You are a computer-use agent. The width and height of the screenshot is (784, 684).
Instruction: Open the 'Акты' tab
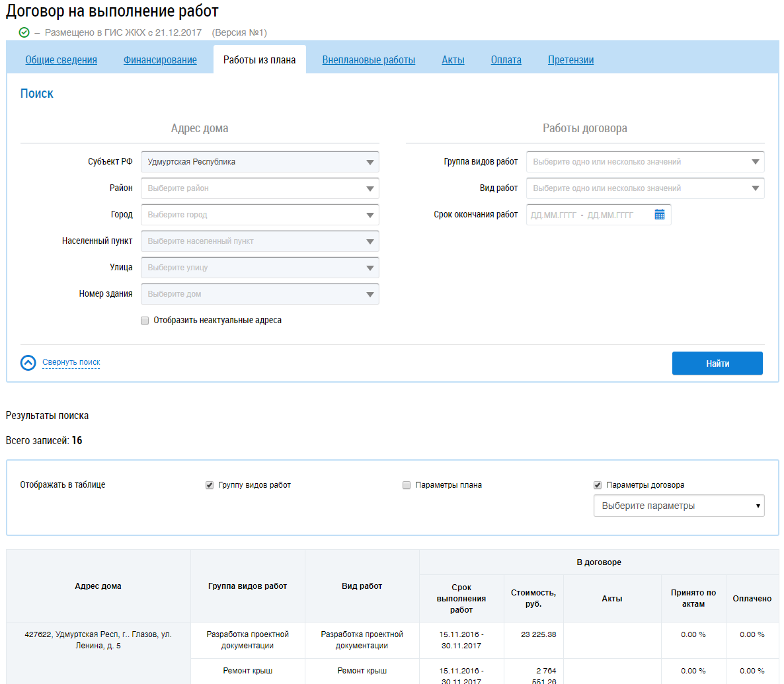[453, 60]
